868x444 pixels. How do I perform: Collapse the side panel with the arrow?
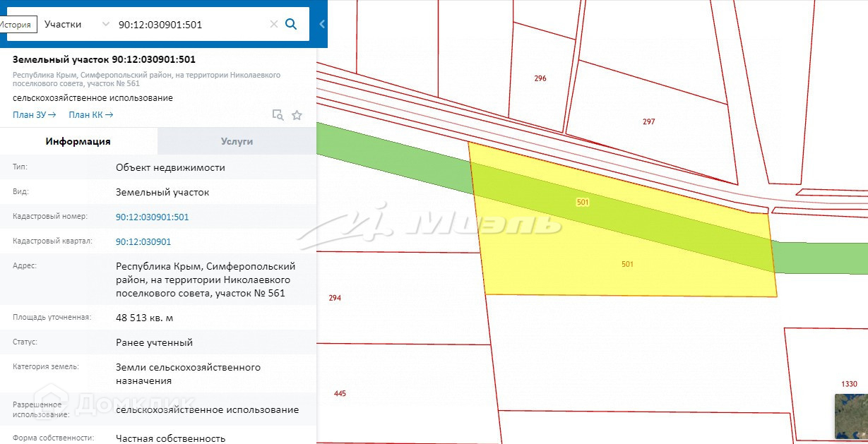click(x=322, y=24)
